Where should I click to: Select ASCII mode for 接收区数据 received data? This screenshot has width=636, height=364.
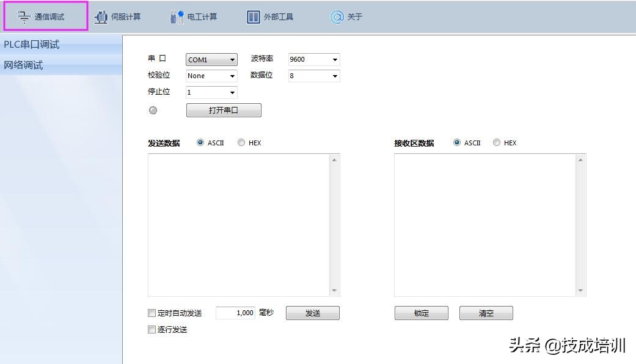point(456,142)
